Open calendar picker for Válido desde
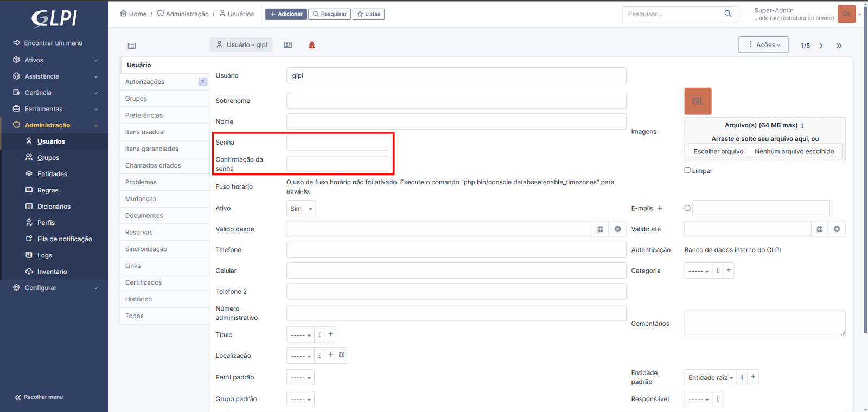Screen dimensions: 868x412 point(600,229)
